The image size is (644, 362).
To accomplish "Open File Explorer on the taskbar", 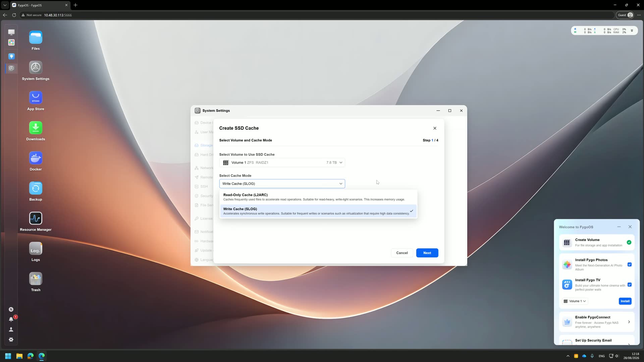I will 19,356.
